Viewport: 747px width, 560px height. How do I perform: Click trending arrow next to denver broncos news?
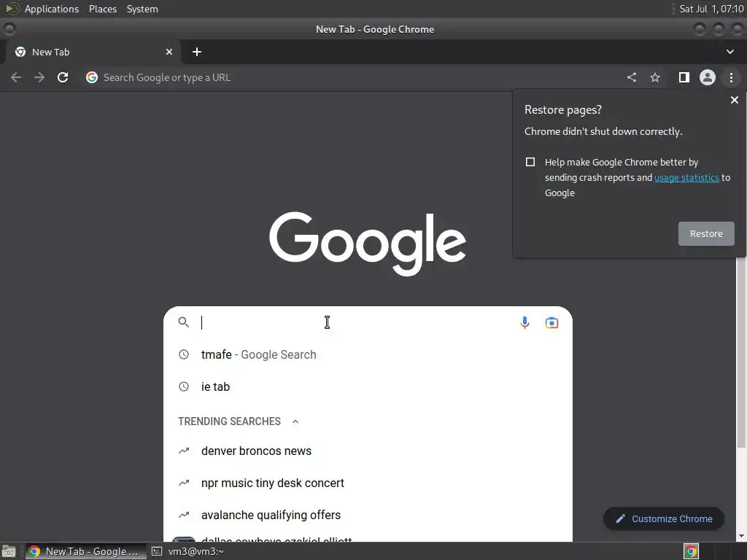click(x=184, y=451)
